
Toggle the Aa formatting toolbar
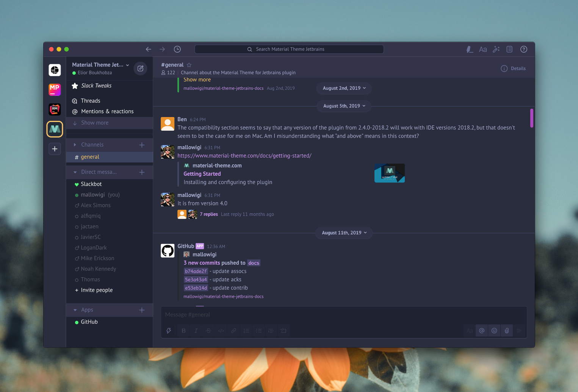(x=470, y=331)
